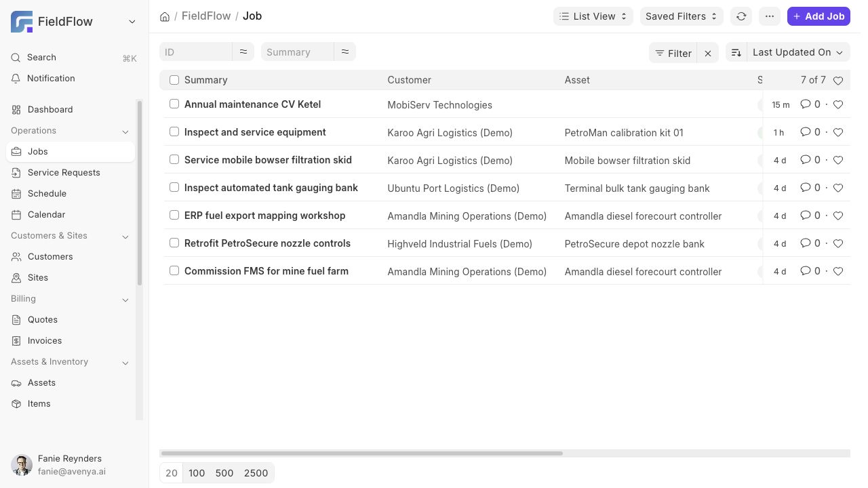Open Schedule in the sidebar
868x488 pixels.
tap(71, 193)
